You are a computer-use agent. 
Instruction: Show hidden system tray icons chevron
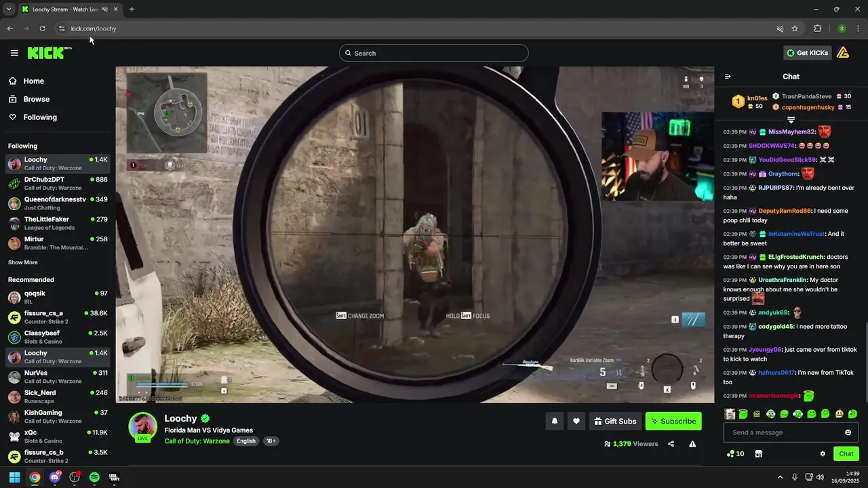[780, 477]
